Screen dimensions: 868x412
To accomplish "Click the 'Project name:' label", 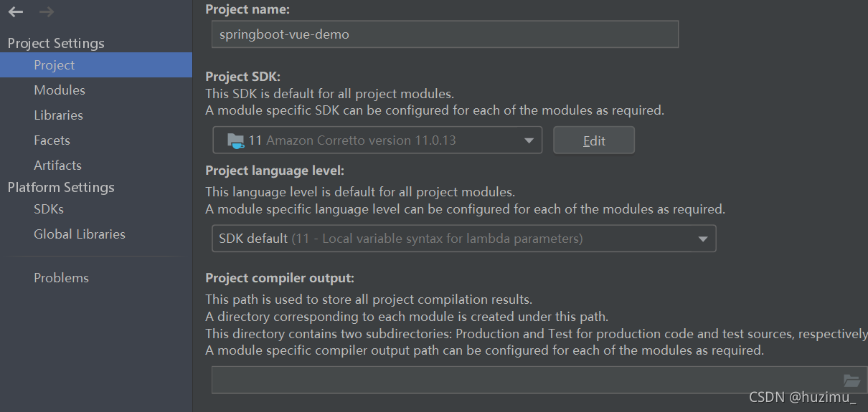I will coord(247,9).
